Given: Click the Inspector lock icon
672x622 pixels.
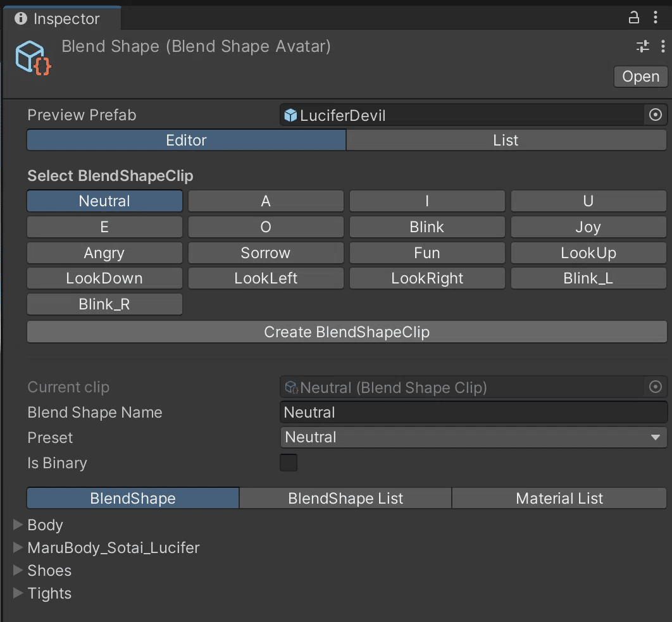Looking at the screenshot, I should click(633, 18).
